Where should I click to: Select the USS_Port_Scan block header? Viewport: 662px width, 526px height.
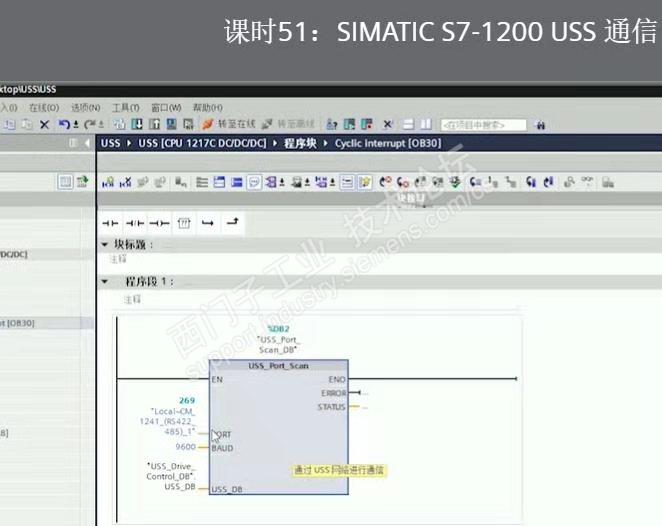coord(279,366)
